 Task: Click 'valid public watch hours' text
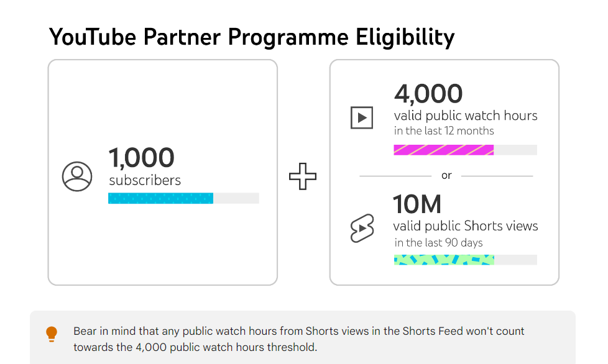[466, 116]
